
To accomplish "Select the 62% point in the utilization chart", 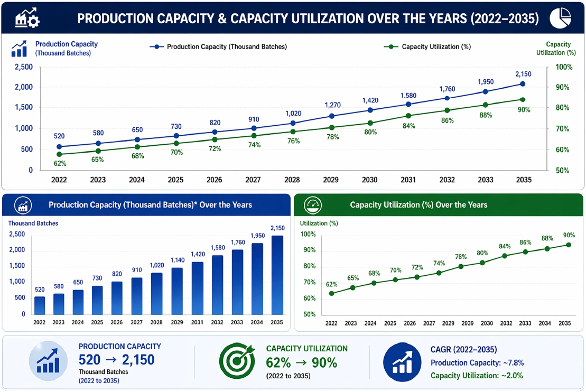I will [331, 293].
